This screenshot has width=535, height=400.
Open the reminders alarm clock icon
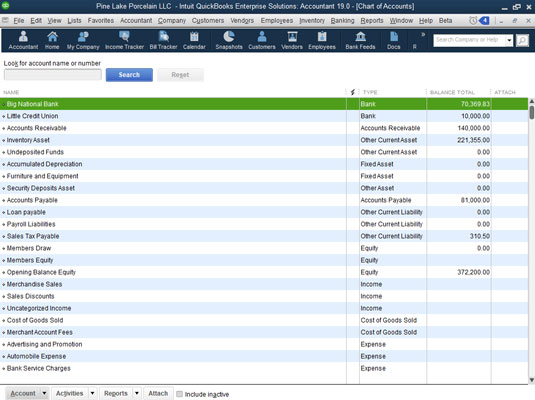(473, 20)
